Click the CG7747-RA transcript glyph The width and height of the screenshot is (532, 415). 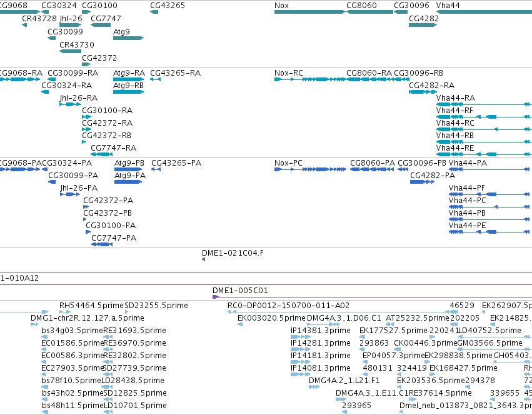pos(101,154)
